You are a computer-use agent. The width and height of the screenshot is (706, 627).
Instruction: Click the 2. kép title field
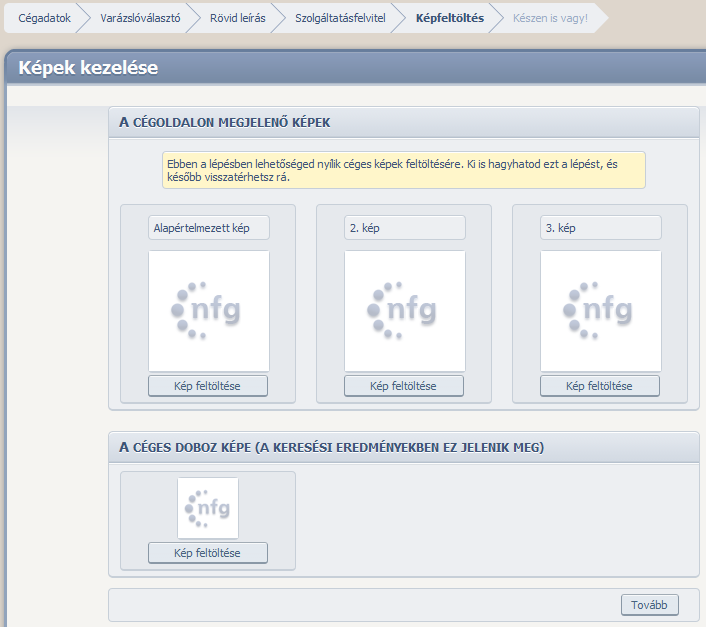405,228
